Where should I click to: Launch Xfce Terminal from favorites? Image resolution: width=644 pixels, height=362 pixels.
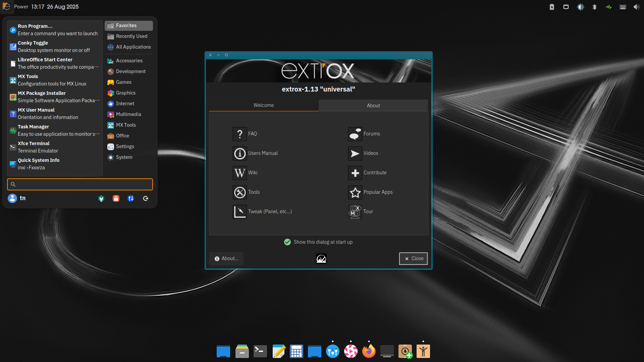[55, 147]
